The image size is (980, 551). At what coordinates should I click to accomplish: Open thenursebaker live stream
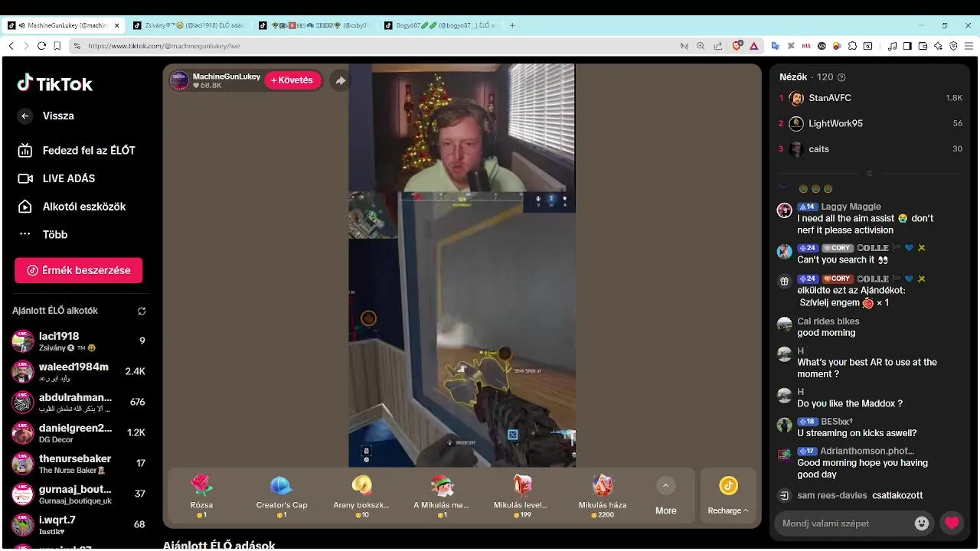[78, 464]
